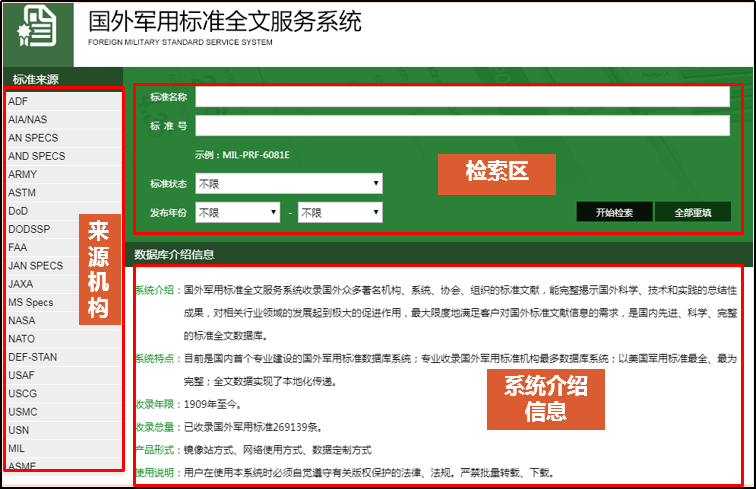Screen dimensions: 756x489
Task: Open the 标准状态 dropdown
Action: [289, 184]
